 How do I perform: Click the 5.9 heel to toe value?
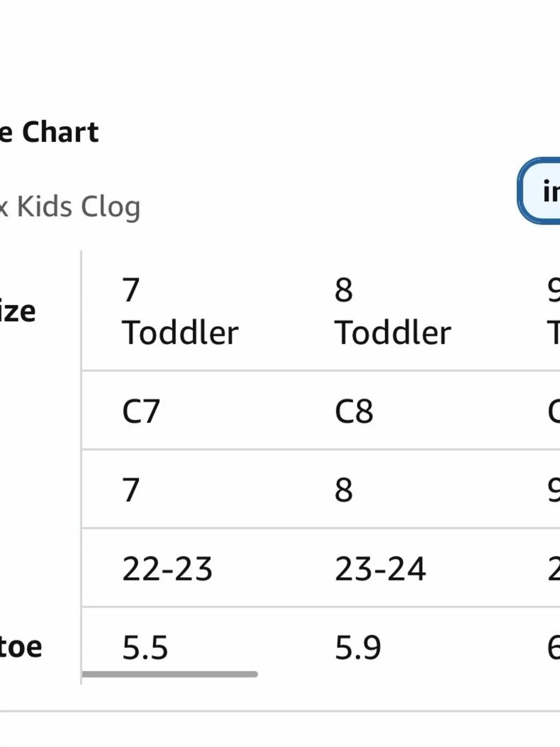pos(358,648)
